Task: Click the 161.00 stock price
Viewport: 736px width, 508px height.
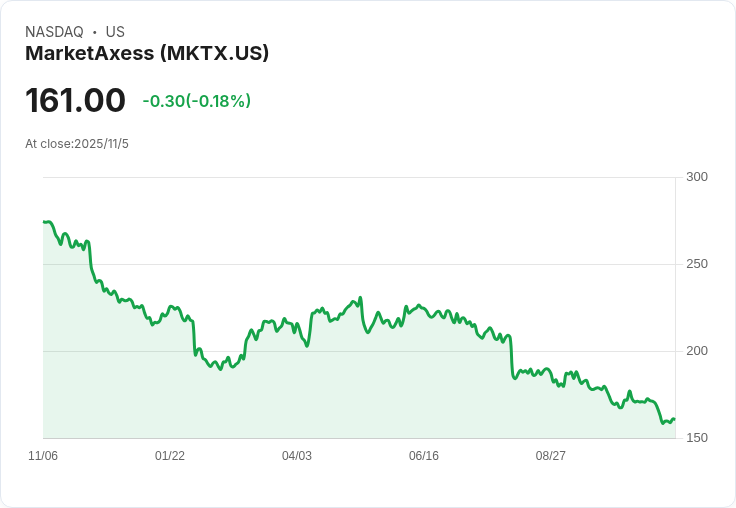Action: [x=75, y=100]
